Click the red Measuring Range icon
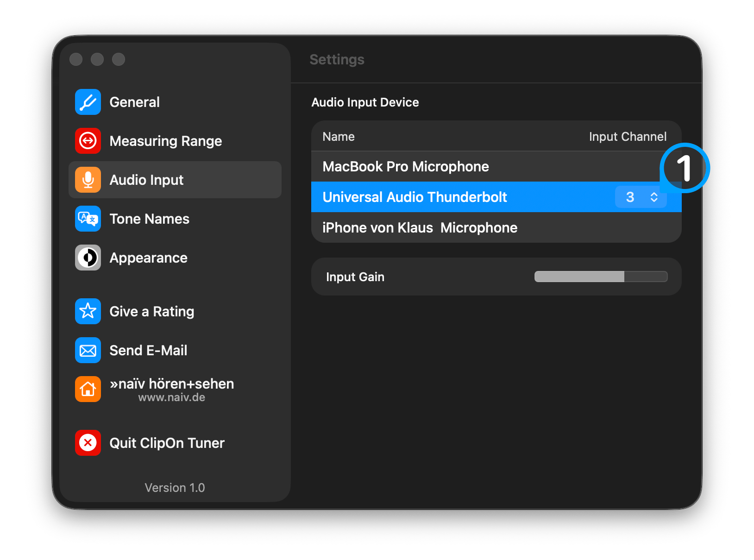Screen dimensions: 754x560 pyautogui.click(x=88, y=141)
